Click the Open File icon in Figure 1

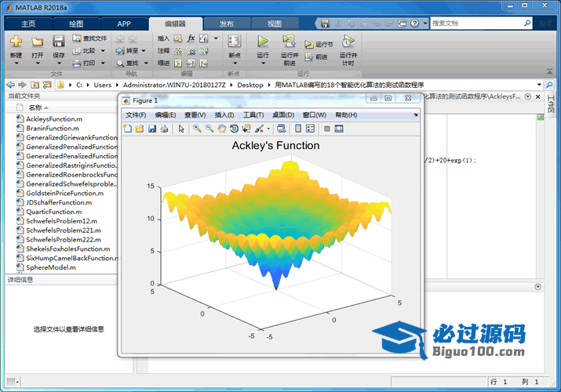[140, 129]
